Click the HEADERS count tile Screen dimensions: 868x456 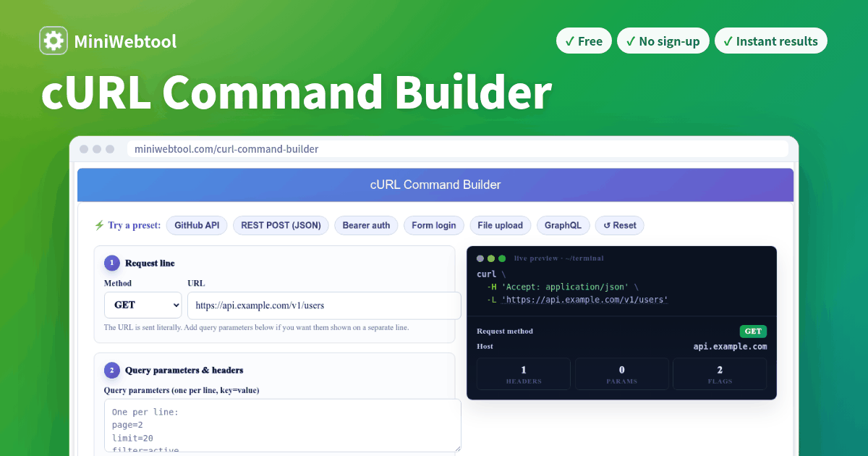[x=524, y=374]
